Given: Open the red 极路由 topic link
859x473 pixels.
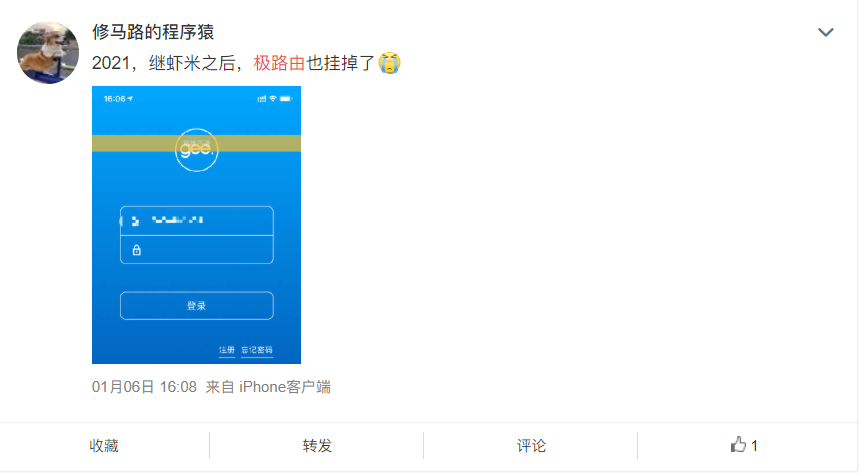Looking at the screenshot, I should pos(279,63).
